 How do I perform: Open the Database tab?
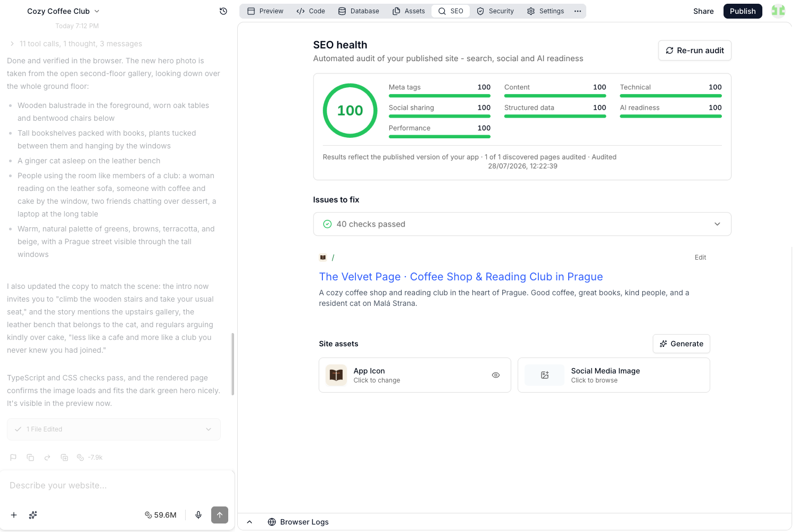[359, 11]
